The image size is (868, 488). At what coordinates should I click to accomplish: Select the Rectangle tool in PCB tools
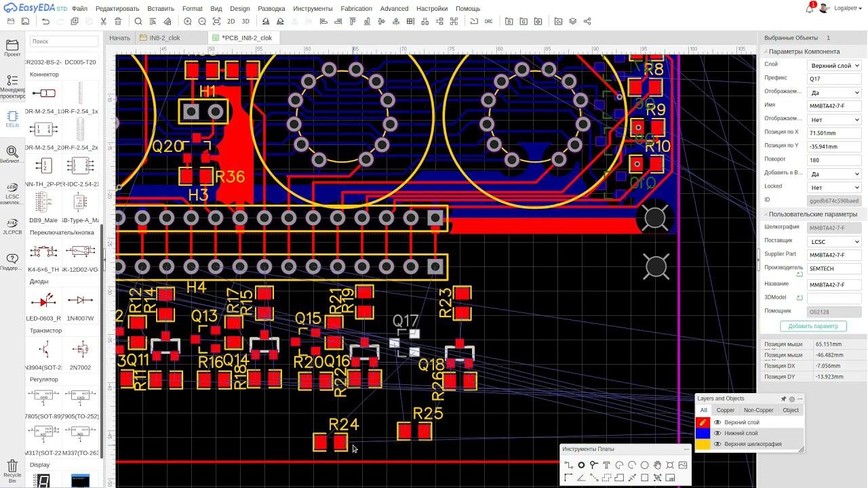(x=644, y=478)
